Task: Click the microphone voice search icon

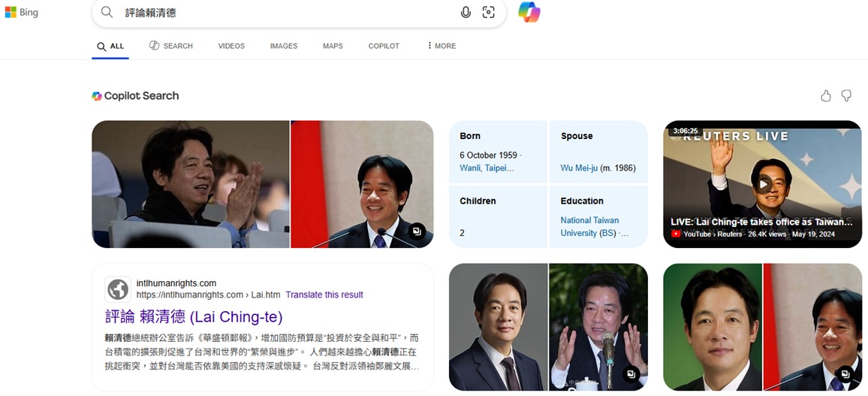Action: click(466, 13)
